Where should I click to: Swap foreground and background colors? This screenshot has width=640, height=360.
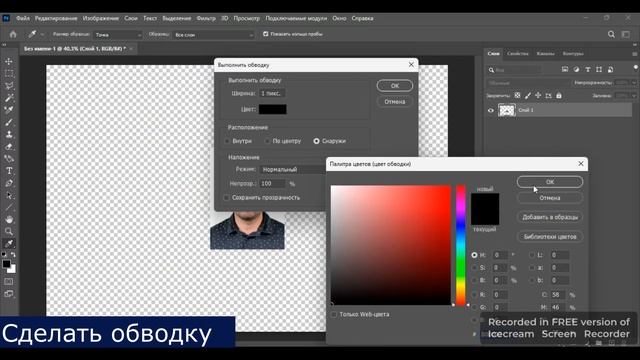[13, 255]
